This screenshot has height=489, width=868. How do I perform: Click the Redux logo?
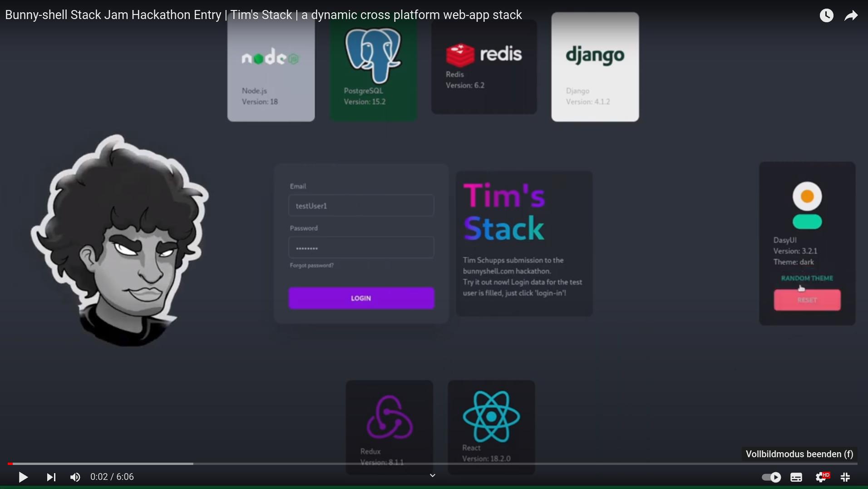[390, 417]
